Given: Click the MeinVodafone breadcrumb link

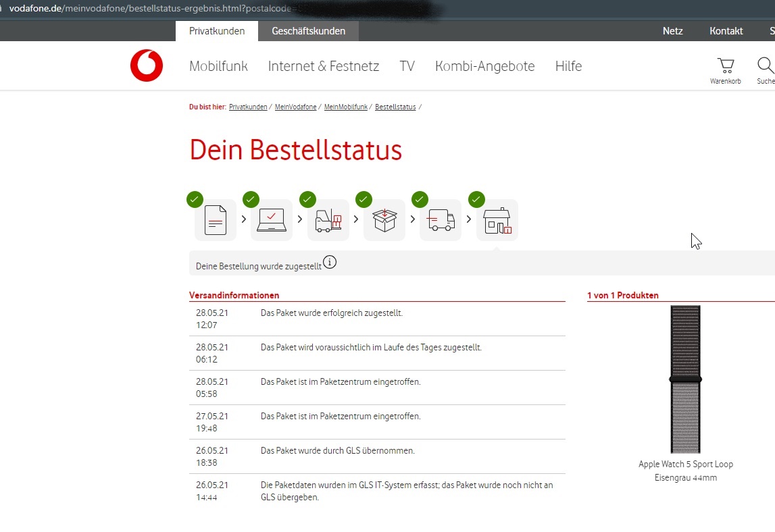Looking at the screenshot, I should [295, 107].
